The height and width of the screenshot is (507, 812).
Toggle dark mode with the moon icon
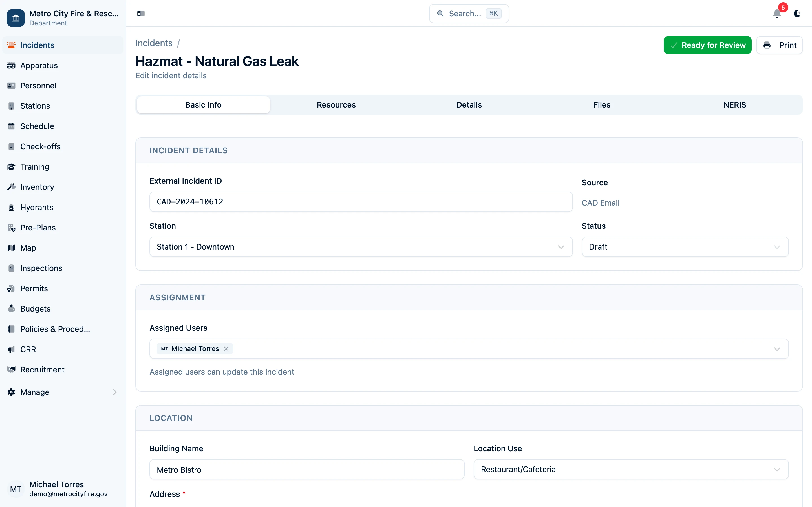pos(797,14)
